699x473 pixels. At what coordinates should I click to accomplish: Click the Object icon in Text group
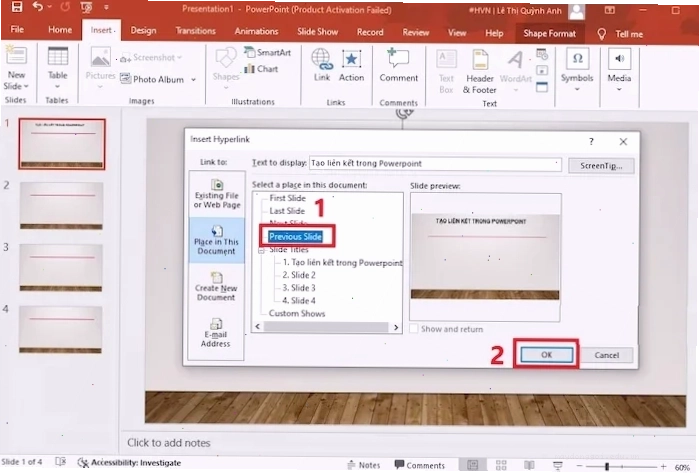(542, 87)
